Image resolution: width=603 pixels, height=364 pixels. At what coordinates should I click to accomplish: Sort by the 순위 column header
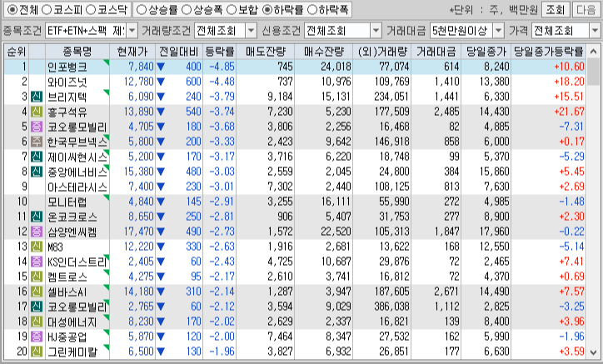pos(17,51)
